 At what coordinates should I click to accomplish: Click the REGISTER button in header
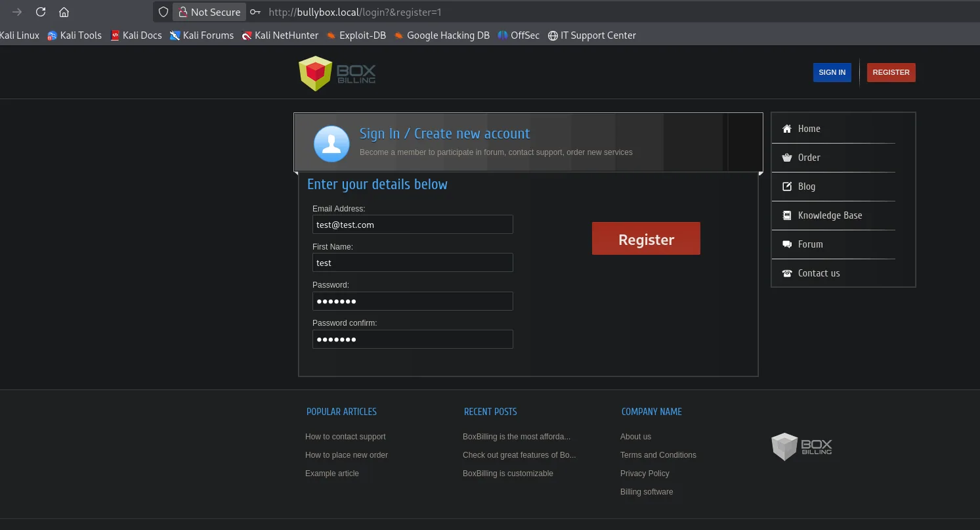click(891, 72)
